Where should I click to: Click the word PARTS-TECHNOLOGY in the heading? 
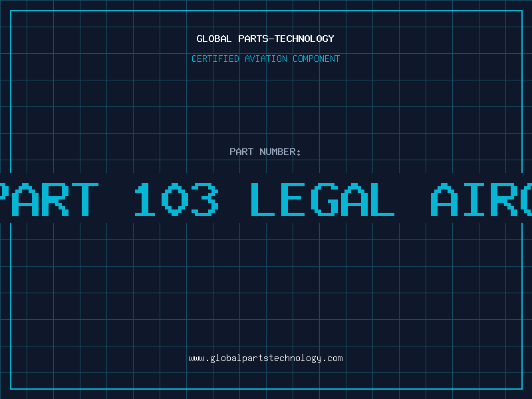[287, 39]
